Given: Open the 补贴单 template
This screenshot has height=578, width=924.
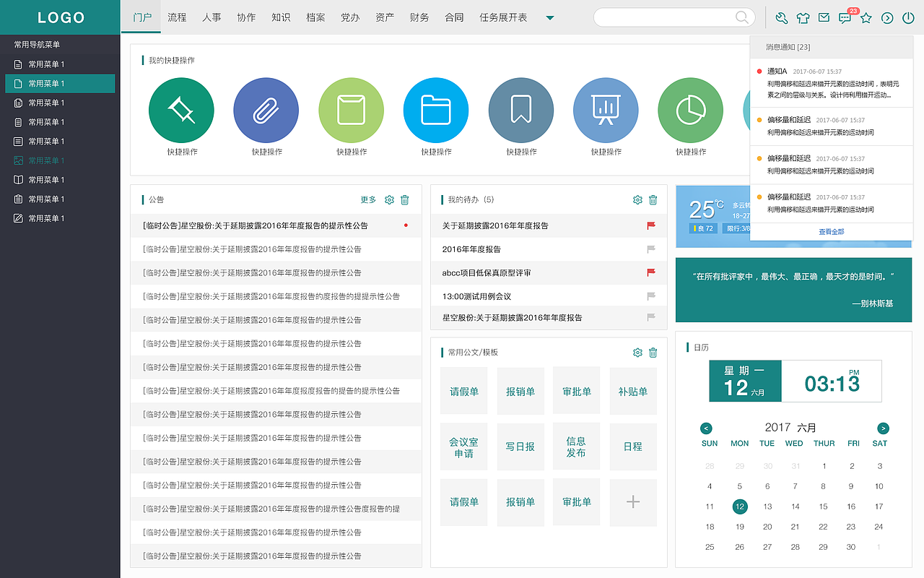Looking at the screenshot, I should coord(633,392).
